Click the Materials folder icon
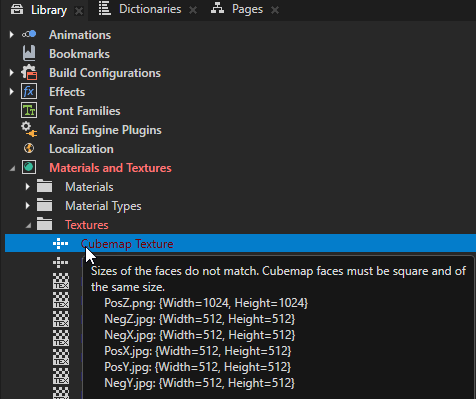476x399 pixels. pyautogui.click(x=44, y=186)
